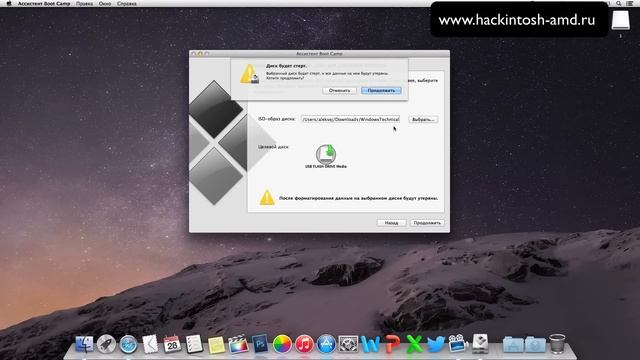Screen dimensions: 640x360
Task: Open the Apple menu
Action: (9, 3)
